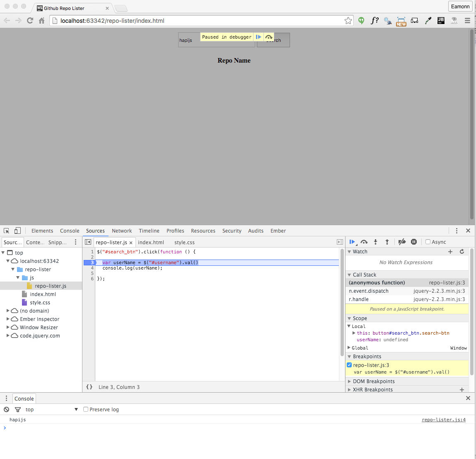Toggle device mode icon in DevTools
This screenshot has height=459, width=476.
[x=17, y=231]
